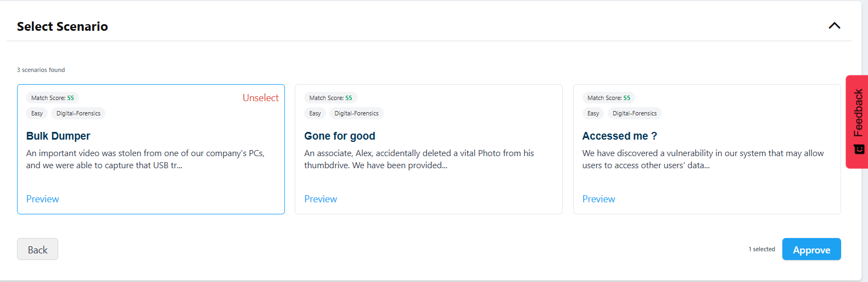Click the Bulk Dumper title
The height and width of the screenshot is (282, 868).
tap(58, 136)
